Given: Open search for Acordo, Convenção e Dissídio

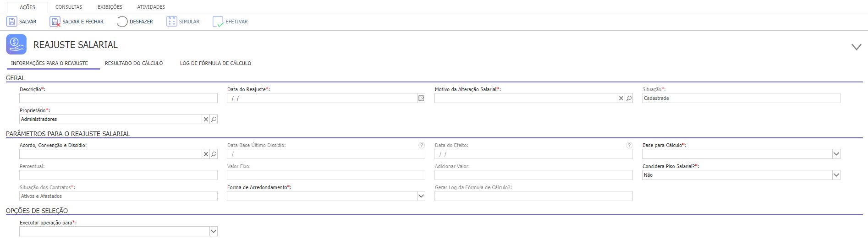Looking at the screenshot, I should [x=214, y=154].
